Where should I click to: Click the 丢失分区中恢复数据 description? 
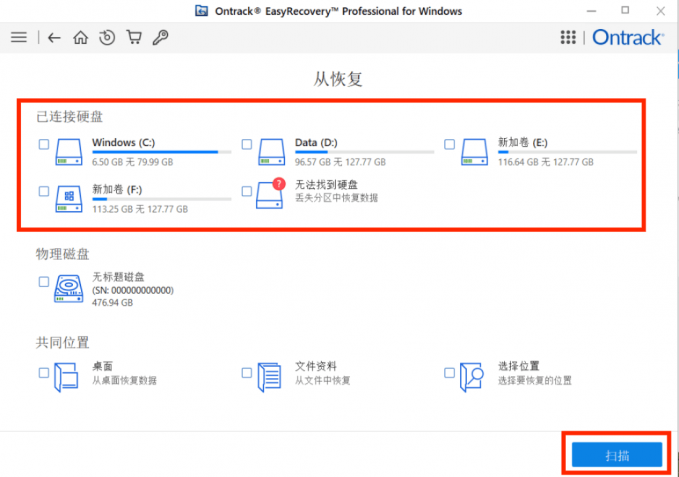(x=336, y=198)
